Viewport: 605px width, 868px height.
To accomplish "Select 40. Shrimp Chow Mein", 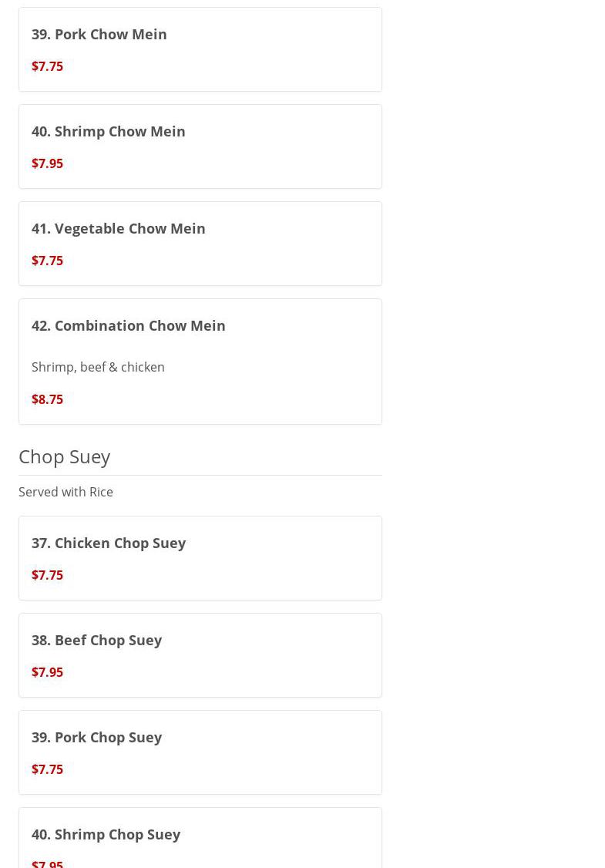I will point(109,131).
